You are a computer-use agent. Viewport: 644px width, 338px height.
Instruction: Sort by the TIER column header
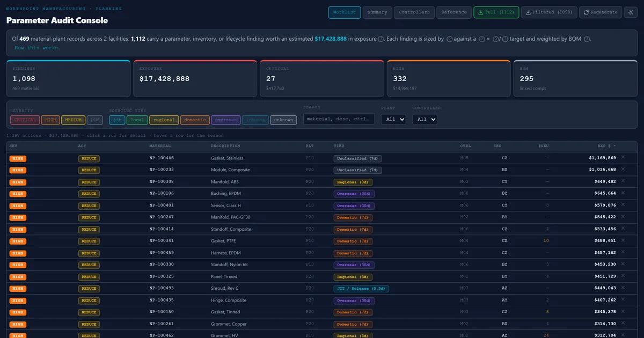[339, 146]
